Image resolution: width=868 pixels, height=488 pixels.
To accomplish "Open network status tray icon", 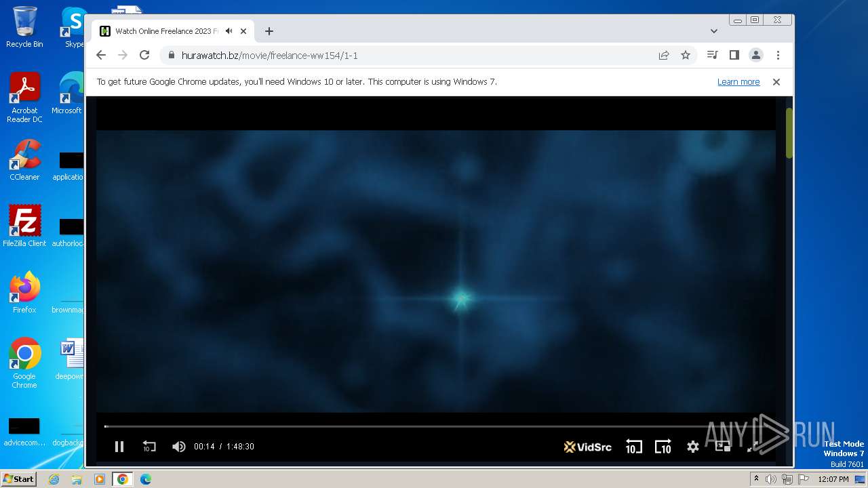I will 787,479.
